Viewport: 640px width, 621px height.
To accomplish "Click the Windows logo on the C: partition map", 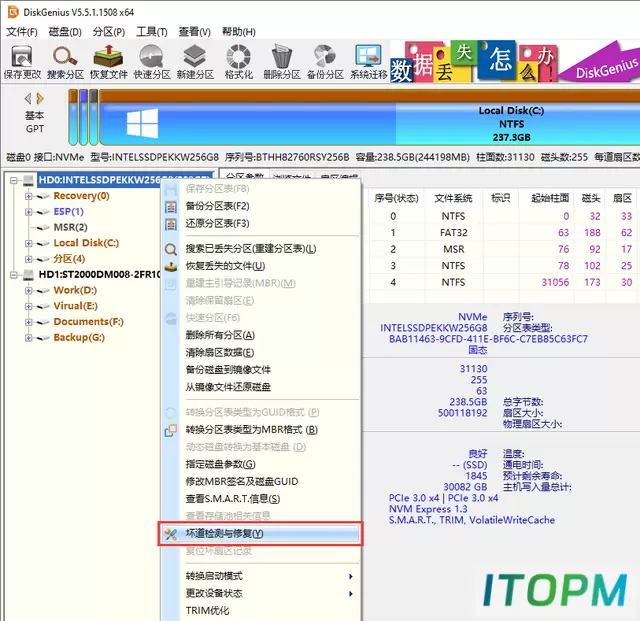I will tap(142, 123).
